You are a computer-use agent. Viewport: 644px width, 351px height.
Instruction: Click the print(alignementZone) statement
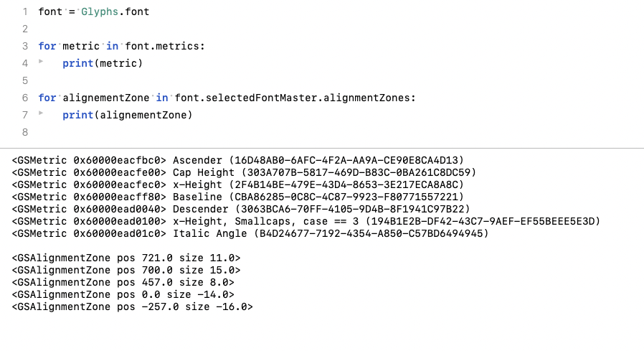127,115
